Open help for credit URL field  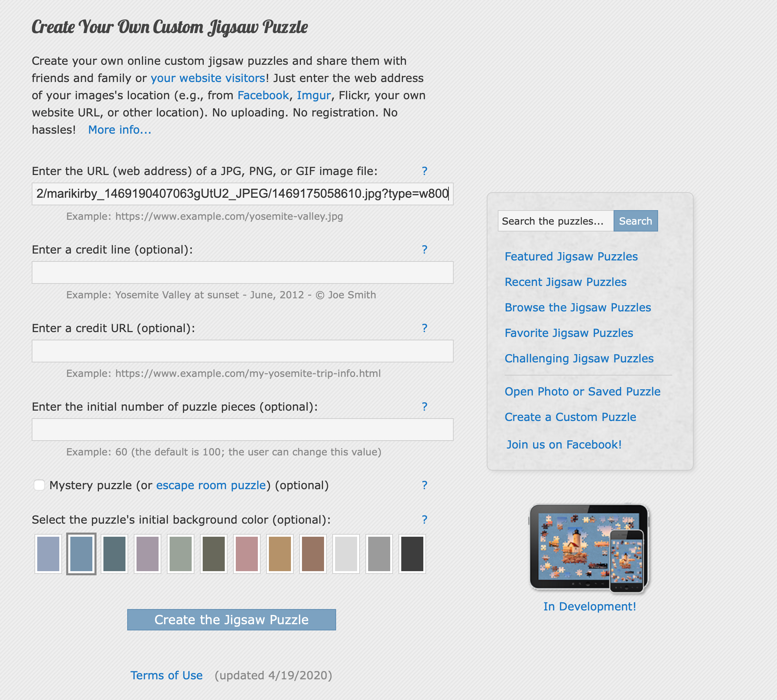[x=424, y=328]
